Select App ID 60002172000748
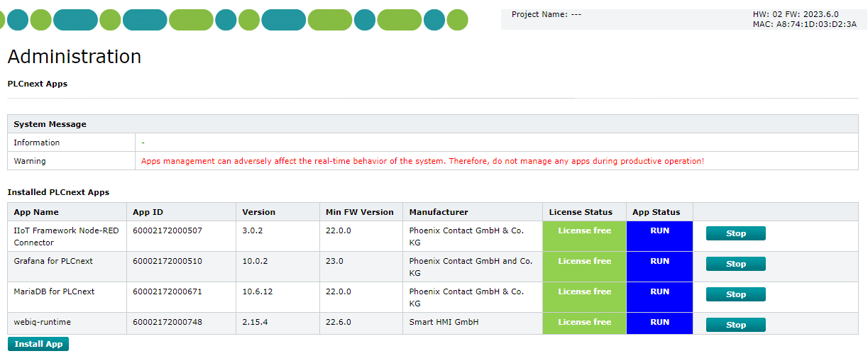The image size is (868, 356). click(x=167, y=322)
